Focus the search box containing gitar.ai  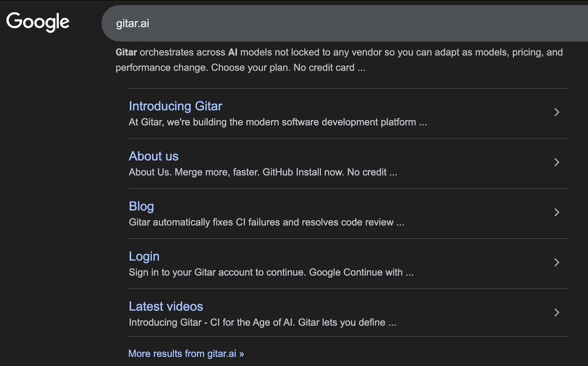[x=344, y=23]
